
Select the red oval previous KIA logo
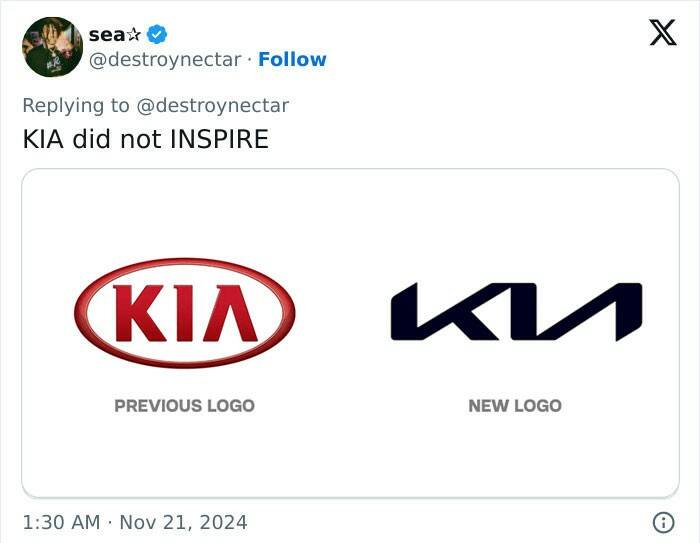184,313
